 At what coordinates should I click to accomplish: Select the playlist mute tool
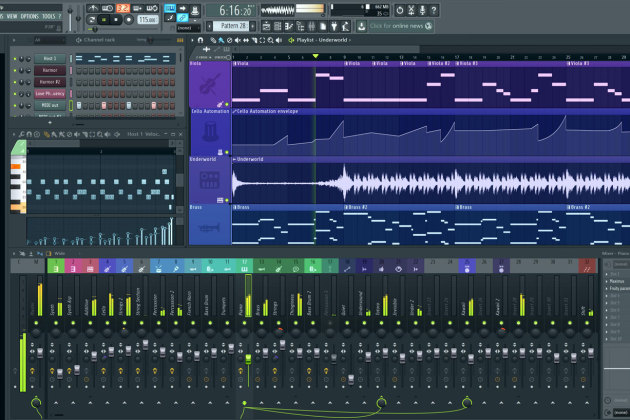237,40
